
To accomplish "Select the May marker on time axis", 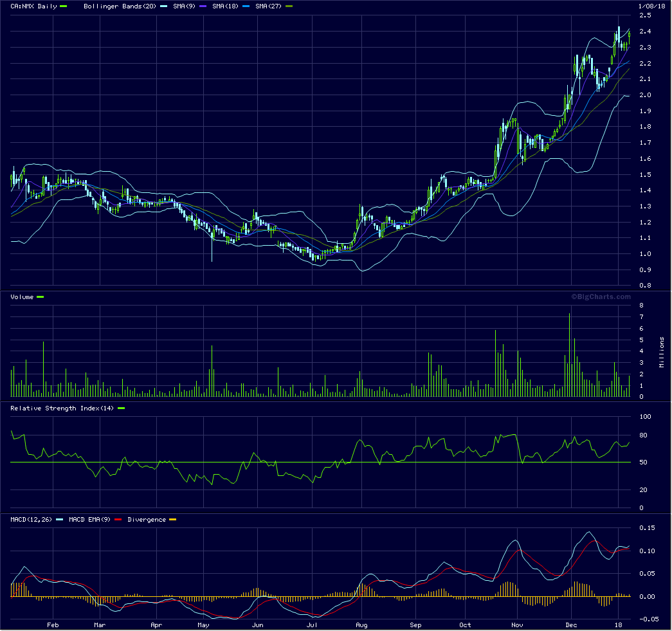I will [x=203, y=625].
